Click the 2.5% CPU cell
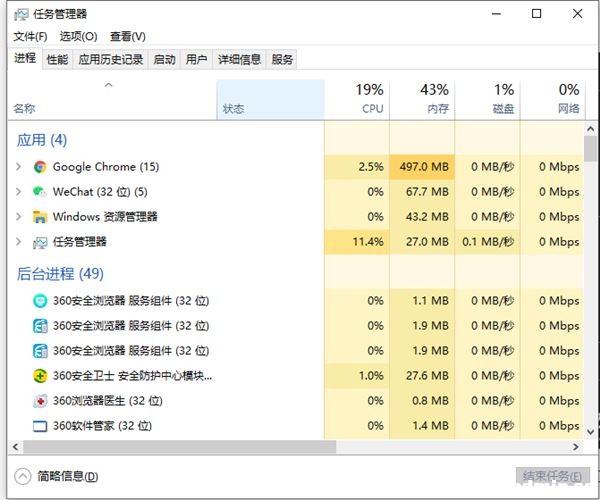Viewport: 600px width, 500px height. tap(357, 167)
